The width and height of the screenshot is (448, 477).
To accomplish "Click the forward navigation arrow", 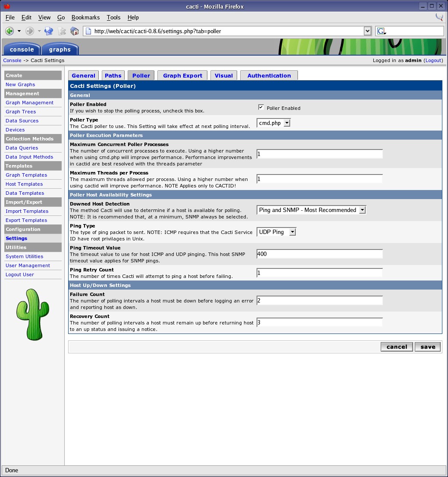I will (x=29, y=31).
